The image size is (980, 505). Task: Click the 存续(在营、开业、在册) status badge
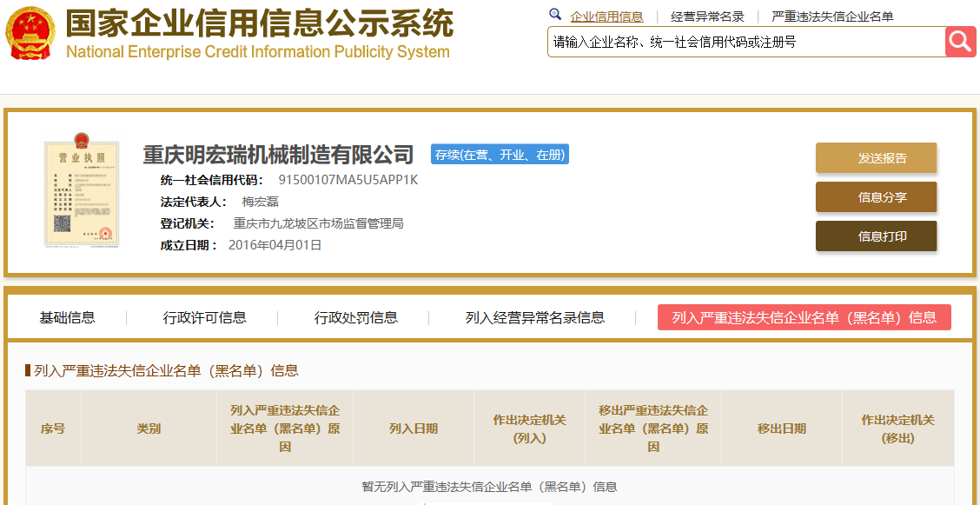tap(500, 155)
